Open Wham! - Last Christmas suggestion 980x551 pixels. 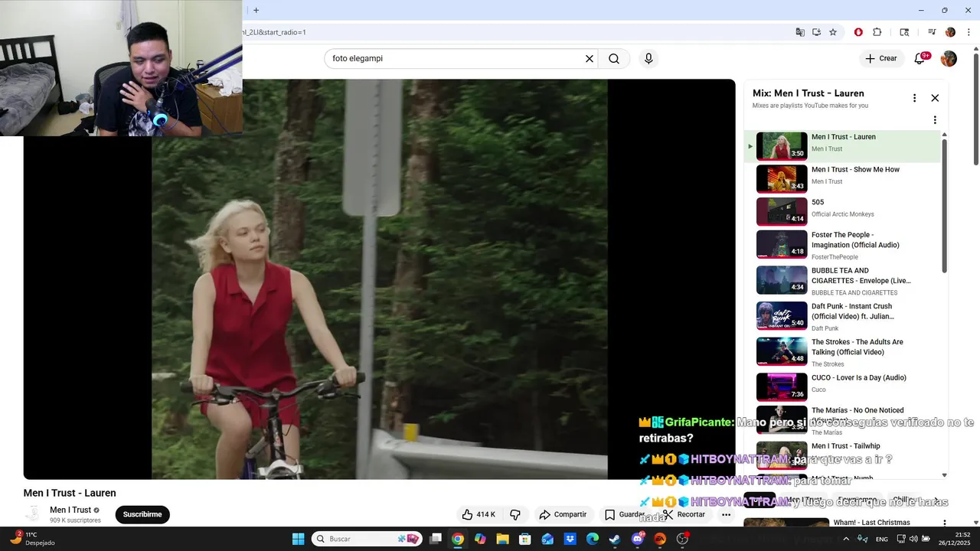coord(871,523)
